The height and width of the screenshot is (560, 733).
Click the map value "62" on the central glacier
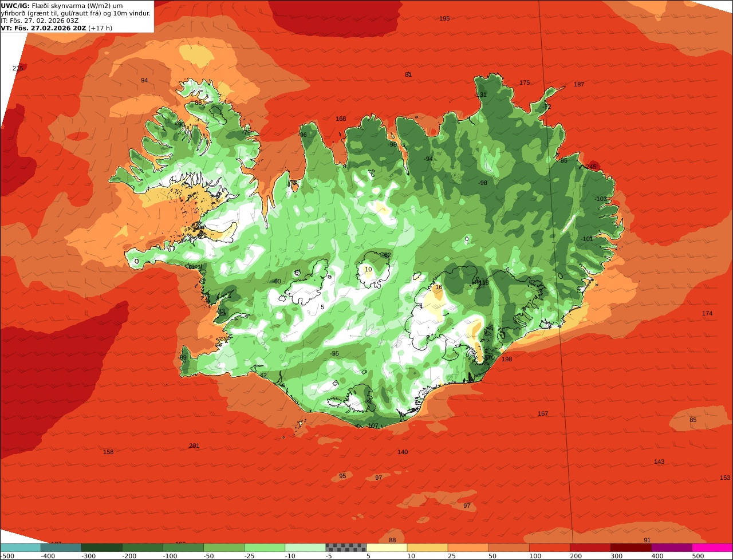(387, 255)
